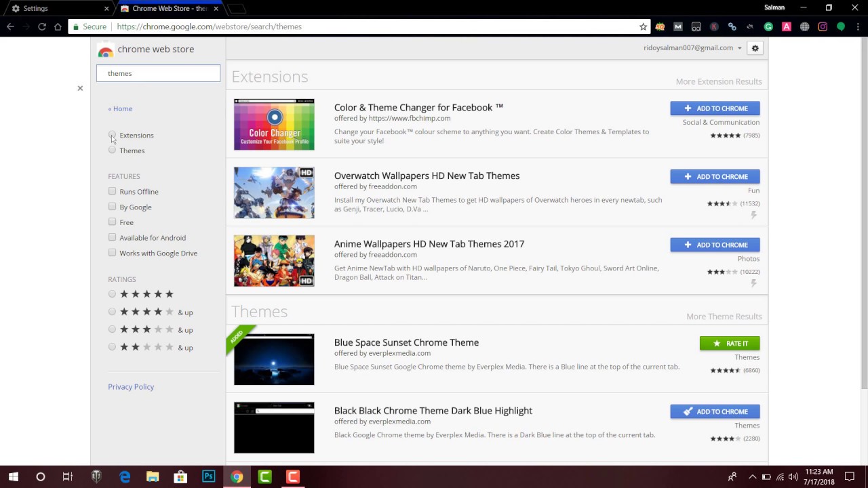868x488 pixels.
Task: Click the volume icon in system tray
Action: click(x=793, y=476)
